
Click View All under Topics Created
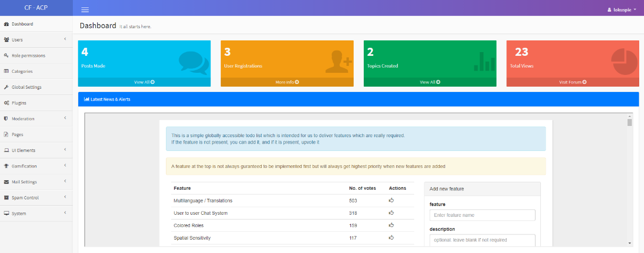(x=430, y=82)
